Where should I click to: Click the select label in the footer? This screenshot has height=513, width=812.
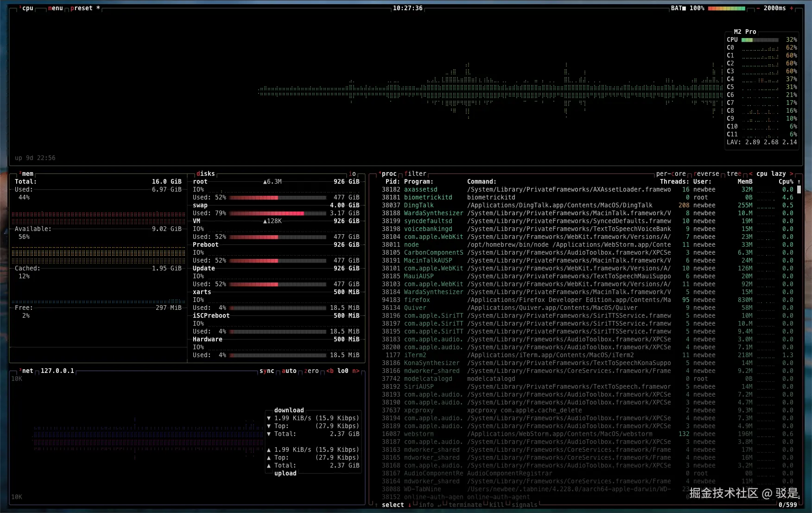click(x=393, y=505)
